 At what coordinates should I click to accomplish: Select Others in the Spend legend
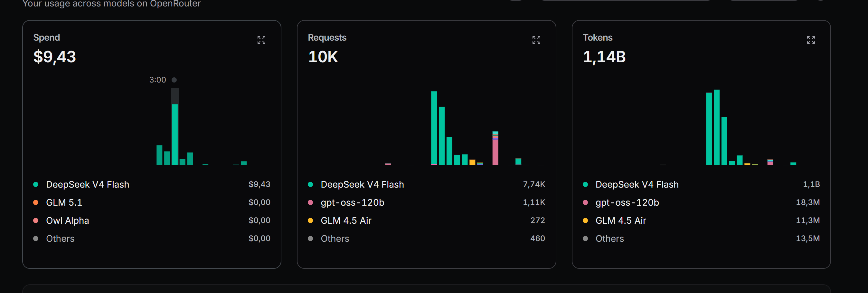point(60,239)
